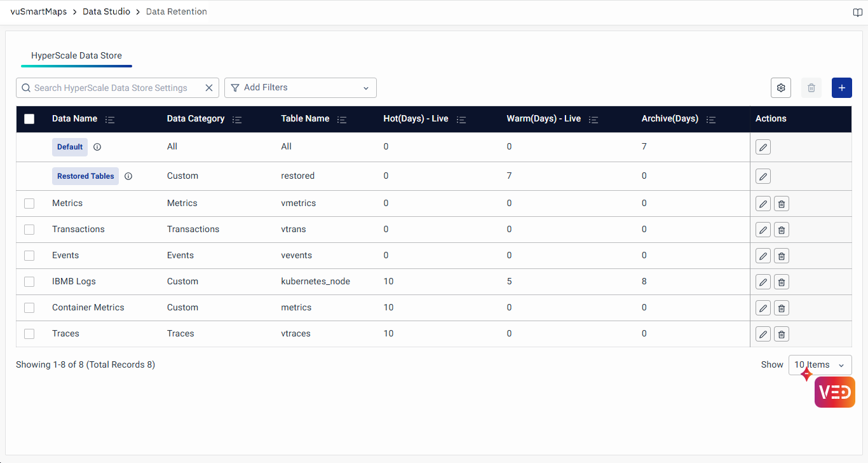
Task: Click the info icon beside Default
Action: 97,147
